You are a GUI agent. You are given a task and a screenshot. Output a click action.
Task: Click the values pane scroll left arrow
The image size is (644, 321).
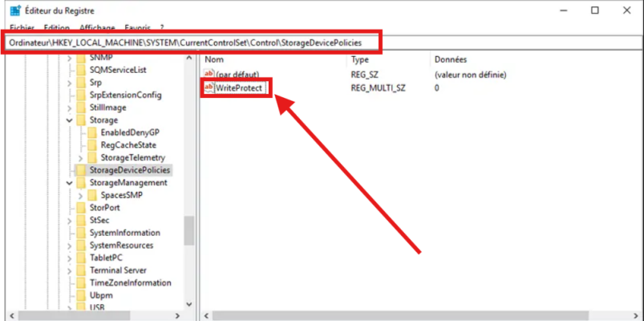tap(206, 315)
